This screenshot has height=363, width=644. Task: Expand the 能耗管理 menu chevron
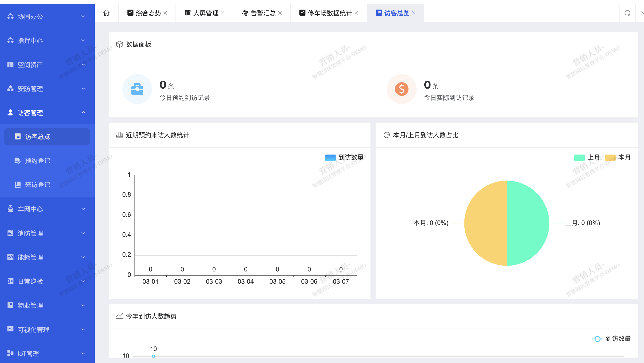point(83,257)
